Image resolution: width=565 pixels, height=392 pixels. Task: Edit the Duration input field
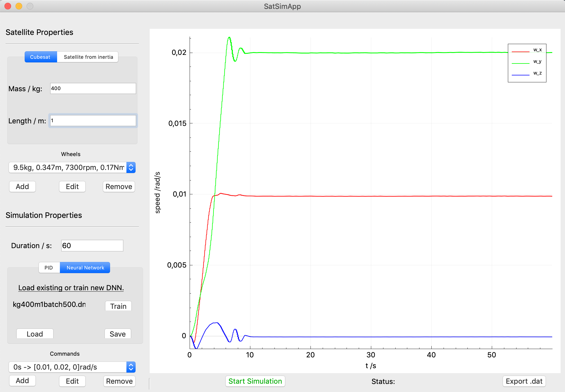(x=92, y=246)
